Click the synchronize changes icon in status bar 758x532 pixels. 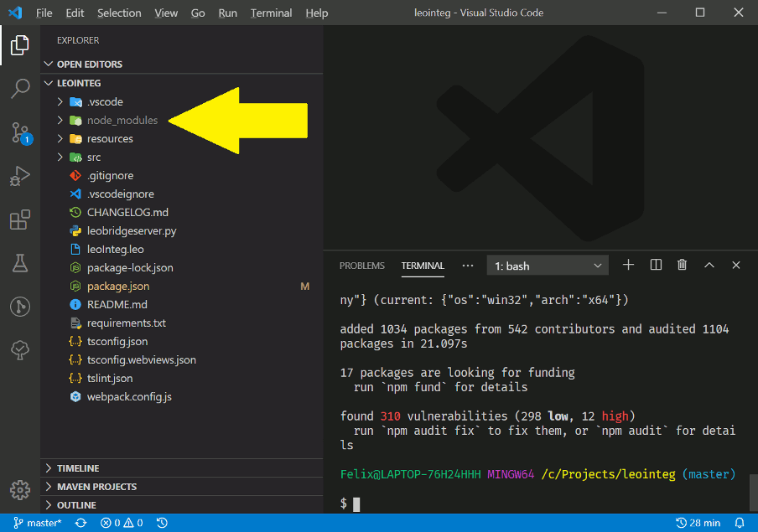(80, 523)
